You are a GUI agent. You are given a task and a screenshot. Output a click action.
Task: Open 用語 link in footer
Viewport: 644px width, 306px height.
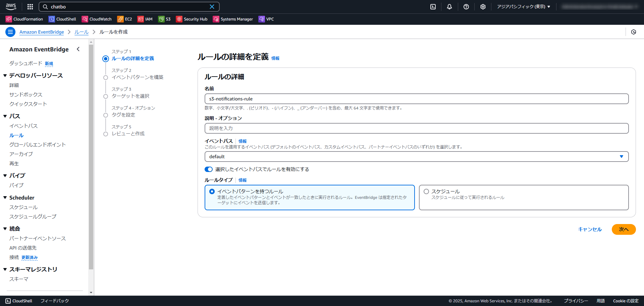(601, 301)
